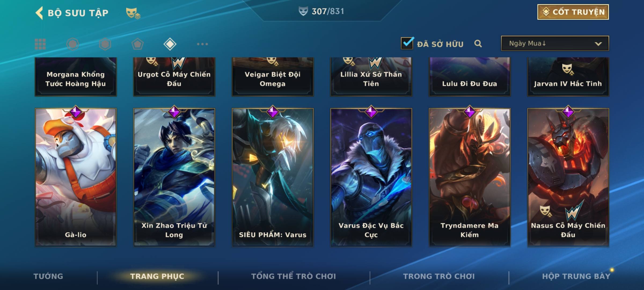Viewport: 644px width, 290px height.
Task: Open the Trong Trò Chơi tab
Action: [439, 276]
